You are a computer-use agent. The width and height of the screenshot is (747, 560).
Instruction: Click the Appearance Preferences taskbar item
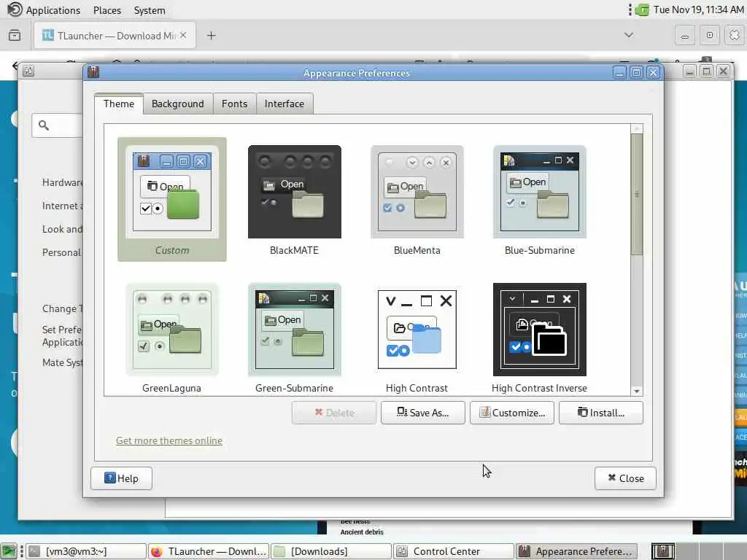click(576, 551)
